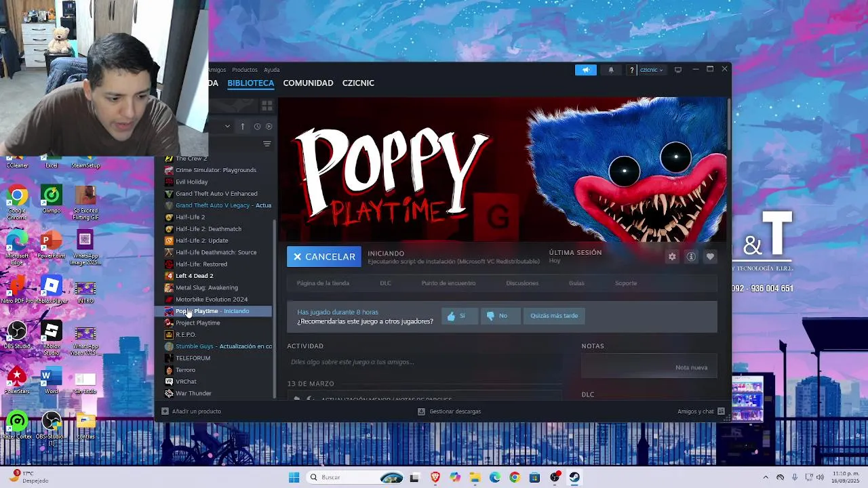Click the game list vertical scrollbar
868x488 pixels.
coord(275,308)
